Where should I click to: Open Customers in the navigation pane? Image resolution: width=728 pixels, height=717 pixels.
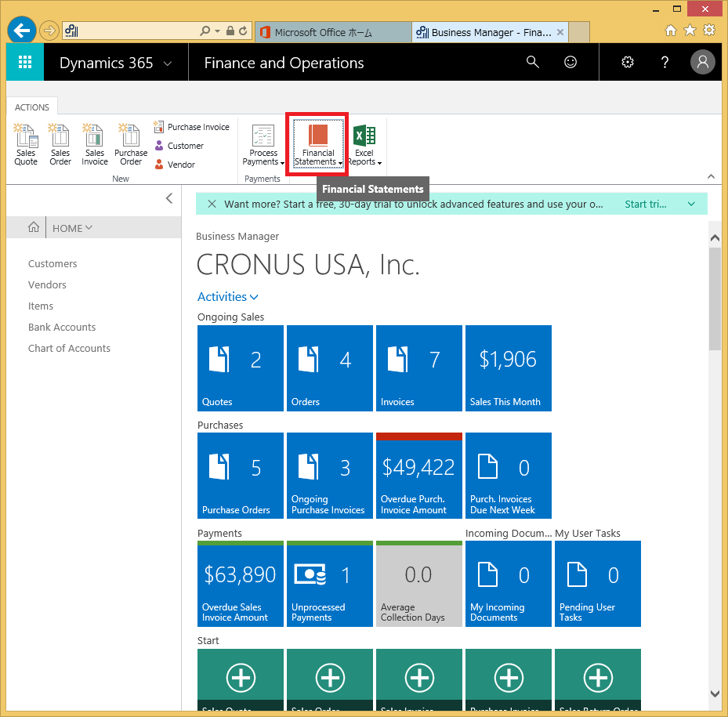pos(53,264)
